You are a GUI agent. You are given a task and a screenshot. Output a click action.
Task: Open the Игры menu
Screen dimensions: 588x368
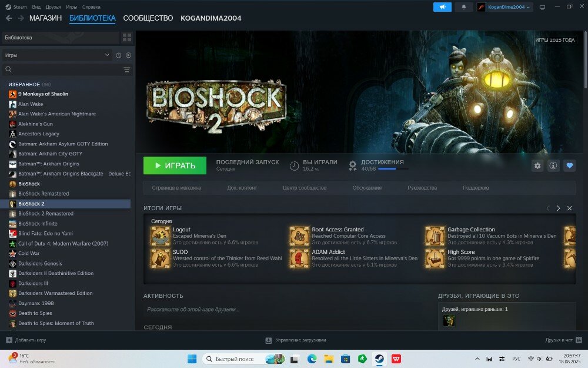coord(71,7)
